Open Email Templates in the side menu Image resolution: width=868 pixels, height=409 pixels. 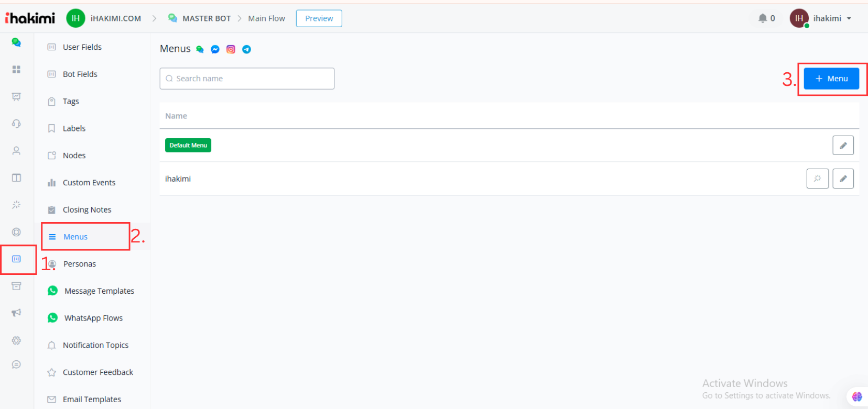point(92,400)
